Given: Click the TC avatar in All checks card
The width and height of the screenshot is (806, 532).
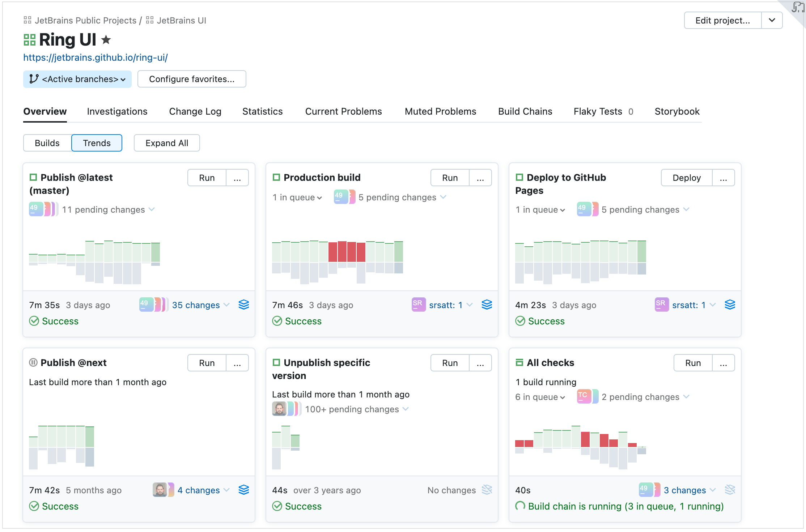Looking at the screenshot, I should 584,396.
